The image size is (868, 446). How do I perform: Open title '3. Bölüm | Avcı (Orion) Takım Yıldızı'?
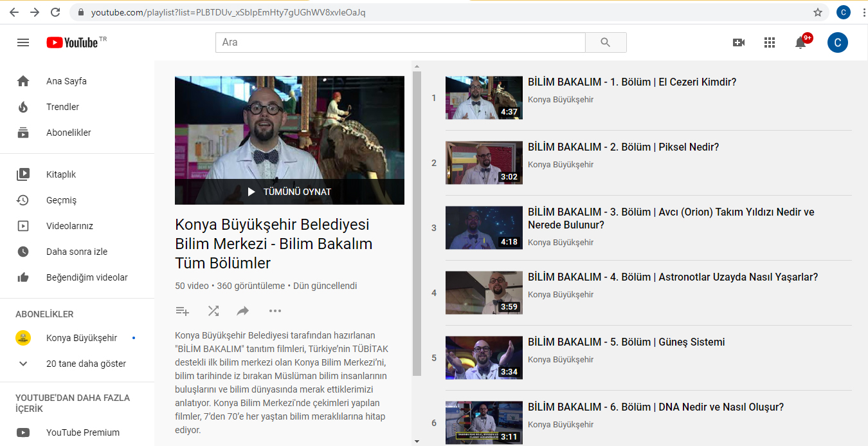tap(671, 218)
